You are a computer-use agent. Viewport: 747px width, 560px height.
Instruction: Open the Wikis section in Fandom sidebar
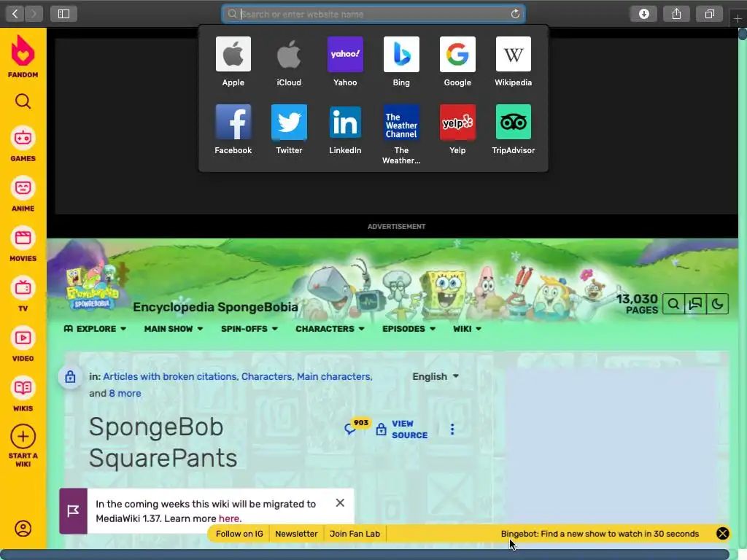pos(23,394)
